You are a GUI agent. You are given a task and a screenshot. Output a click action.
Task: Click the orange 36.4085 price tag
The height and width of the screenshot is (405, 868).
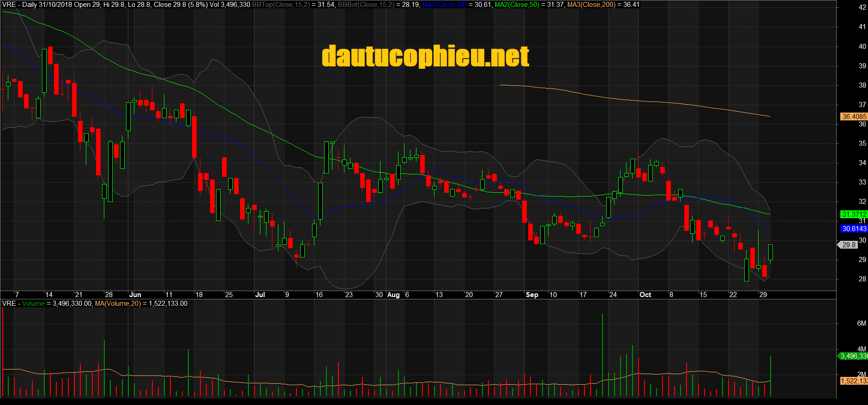(854, 117)
